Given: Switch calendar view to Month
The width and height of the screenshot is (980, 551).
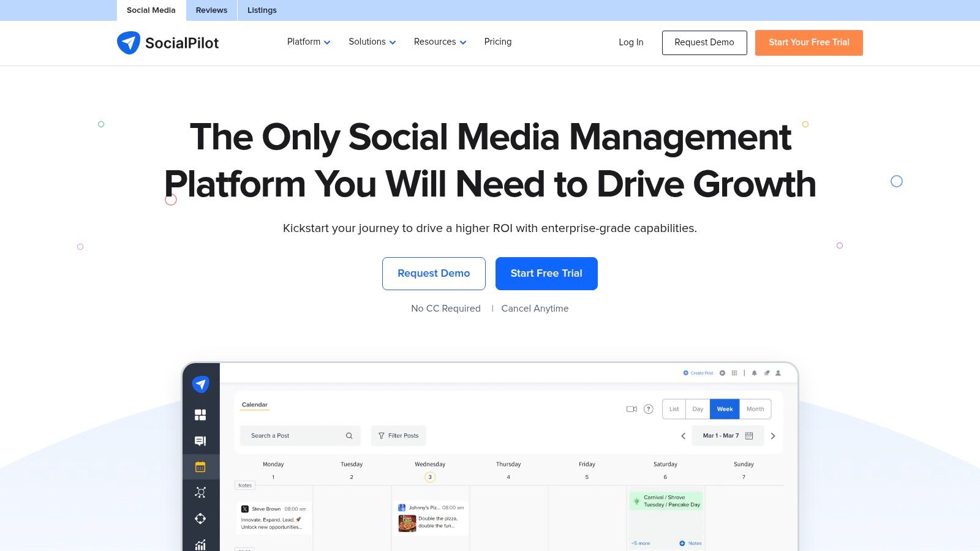Looking at the screenshot, I should click(x=755, y=408).
